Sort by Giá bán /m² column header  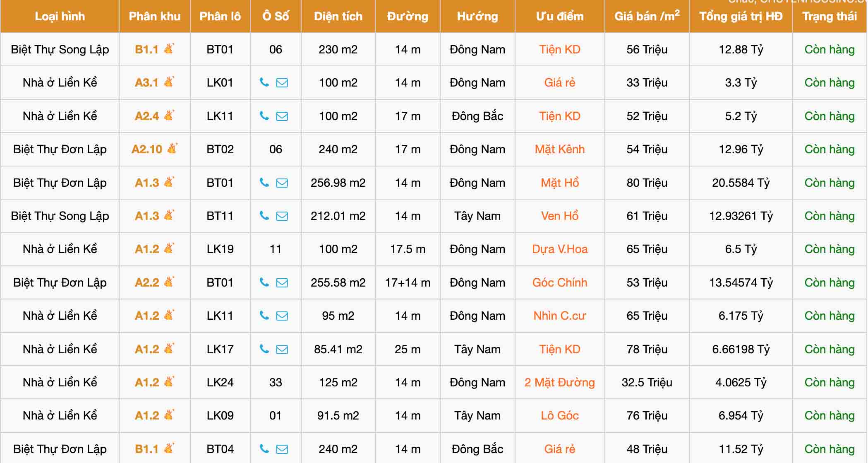click(x=647, y=16)
